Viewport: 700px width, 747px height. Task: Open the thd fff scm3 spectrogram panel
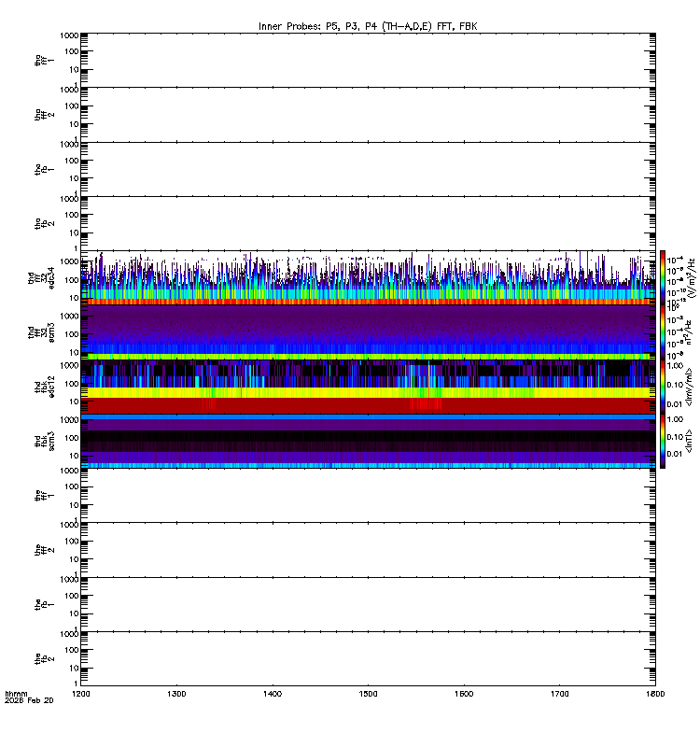(x=368, y=332)
